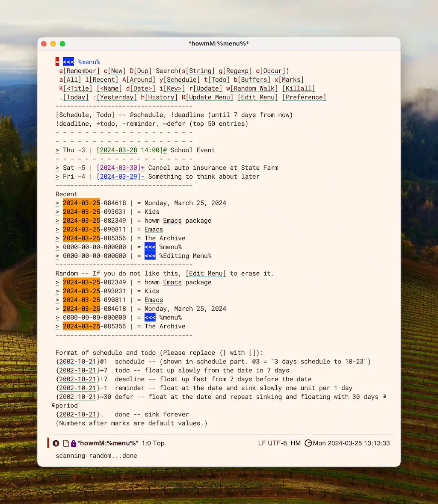
Task: Open the [Preference] button
Action: 304,97
